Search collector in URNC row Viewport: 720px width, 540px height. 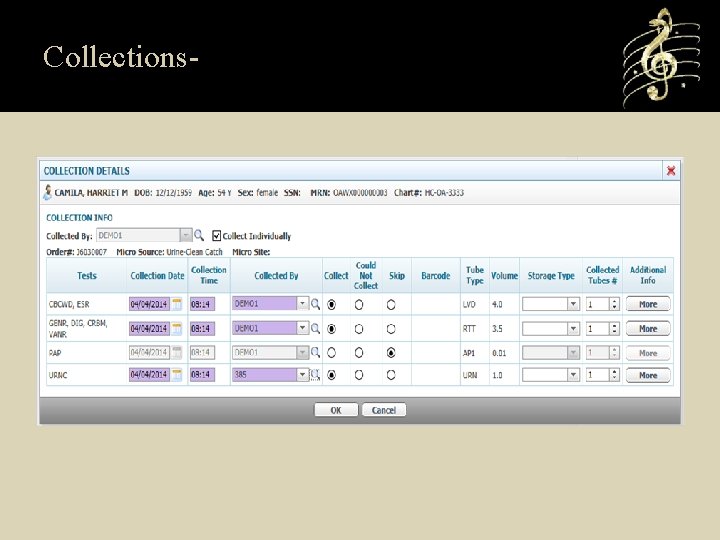(x=315, y=375)
